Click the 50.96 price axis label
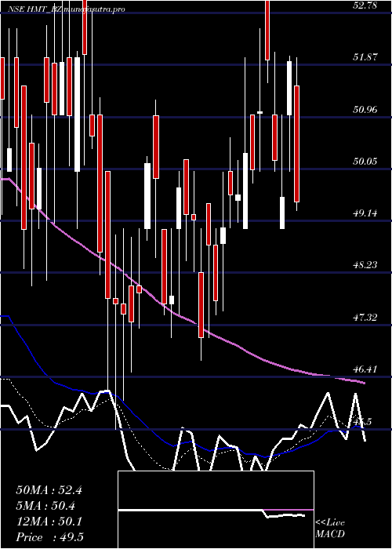Viewport: 392px width, 549px height. (365, 110)
